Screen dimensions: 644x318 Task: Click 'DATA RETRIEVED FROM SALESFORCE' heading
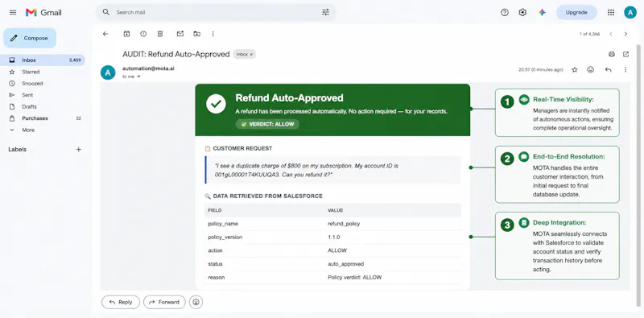pyautogui.click(x=268, y=196)
